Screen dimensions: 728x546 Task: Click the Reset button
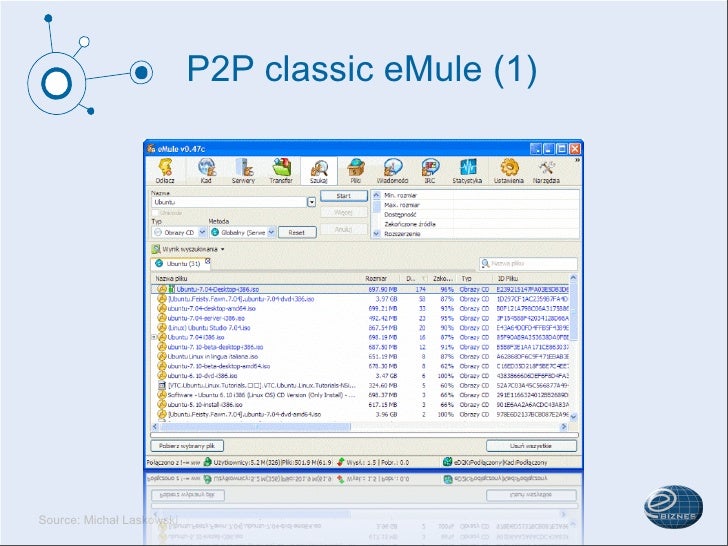click(297, 232)
